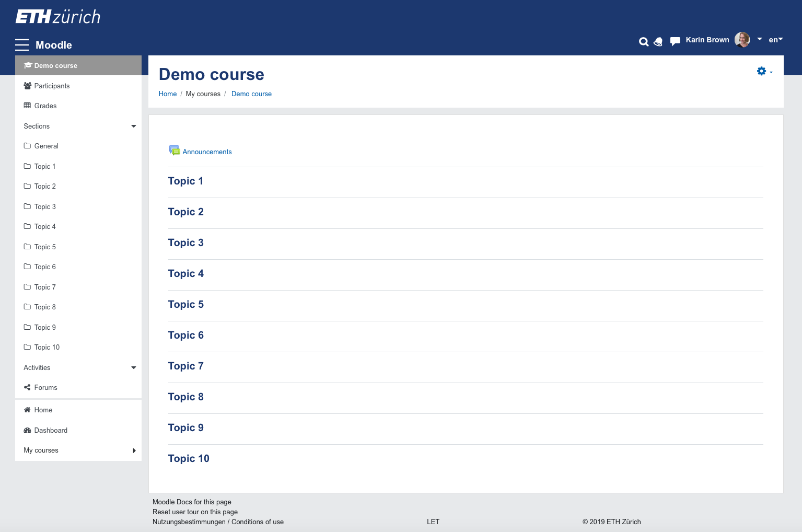Go to Home via breadcrumb

(x=168, y=94)
